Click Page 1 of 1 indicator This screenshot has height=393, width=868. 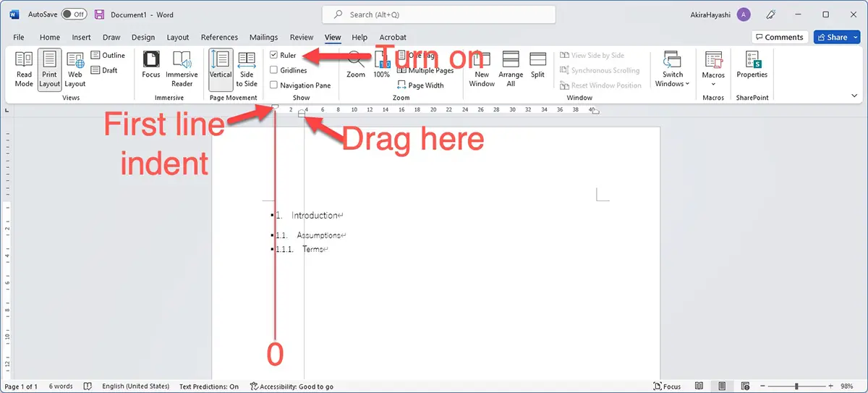[21, 386]
